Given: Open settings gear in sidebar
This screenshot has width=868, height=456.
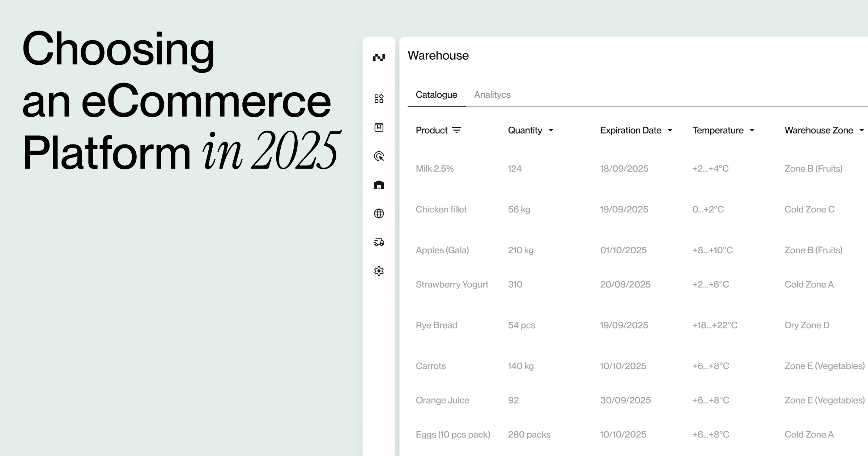Looking at the screenshot, I should (x=379, y=271).
